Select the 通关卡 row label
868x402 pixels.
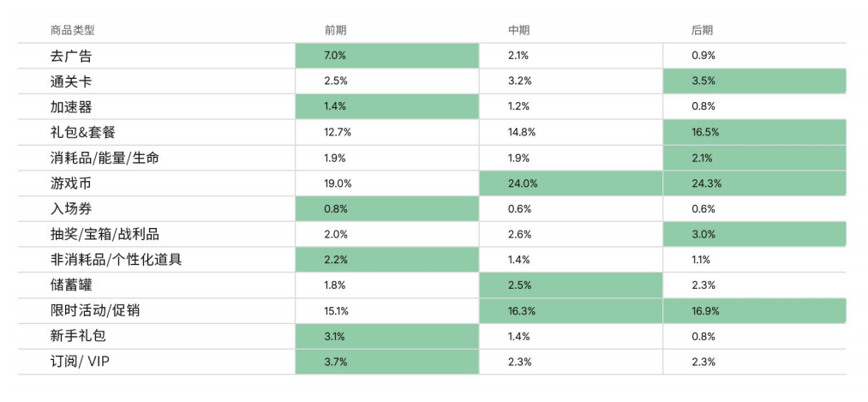(71, 81)
